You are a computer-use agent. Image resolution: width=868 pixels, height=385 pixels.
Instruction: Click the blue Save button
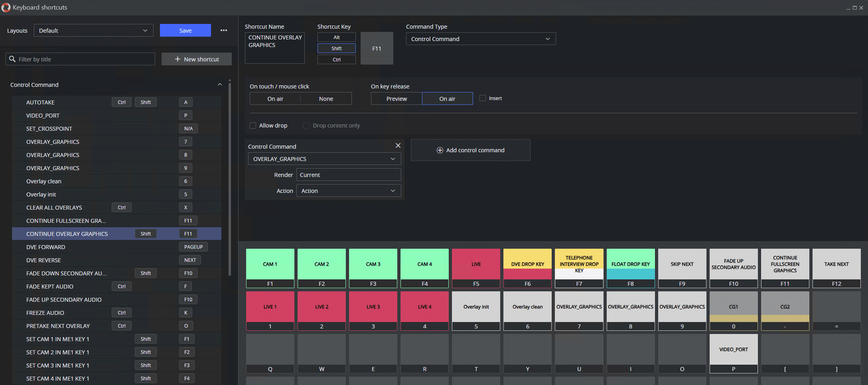coord(185,30)
